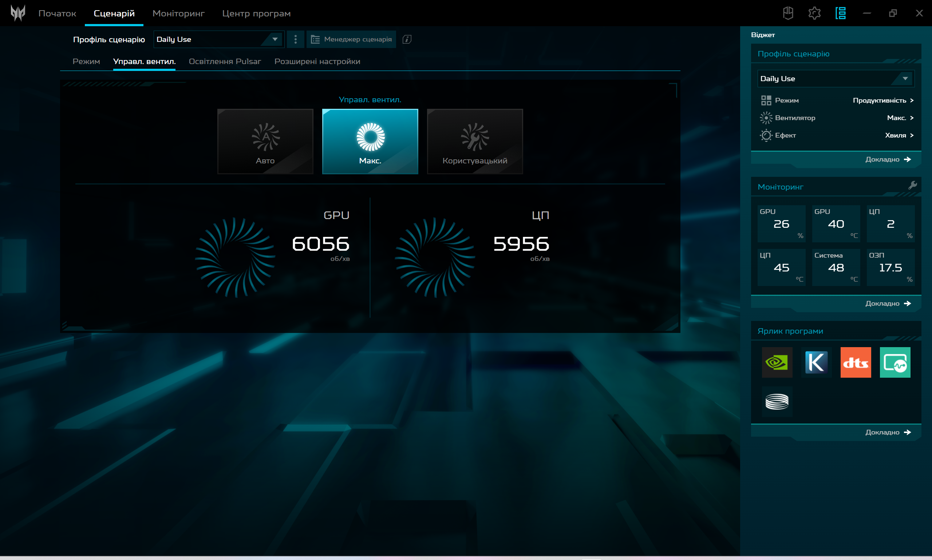Screen dimensions: 932x560
Task: Launch the Killer K app shortcut
Action: pyautogui.click(x=816, y=362)
